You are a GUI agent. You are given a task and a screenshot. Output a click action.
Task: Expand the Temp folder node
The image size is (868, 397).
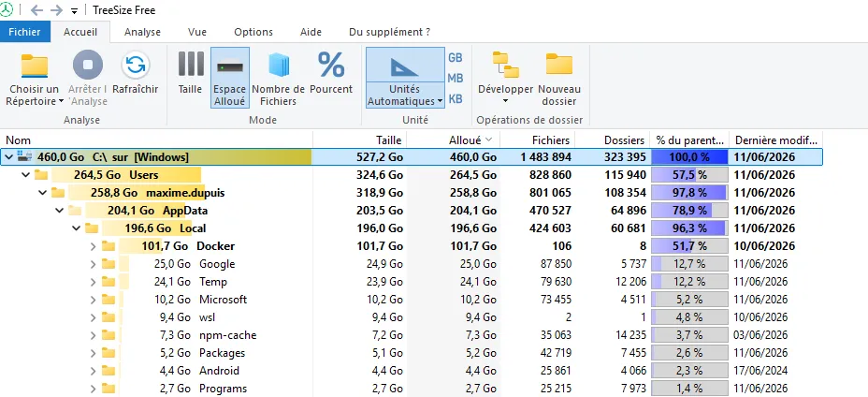93,282
